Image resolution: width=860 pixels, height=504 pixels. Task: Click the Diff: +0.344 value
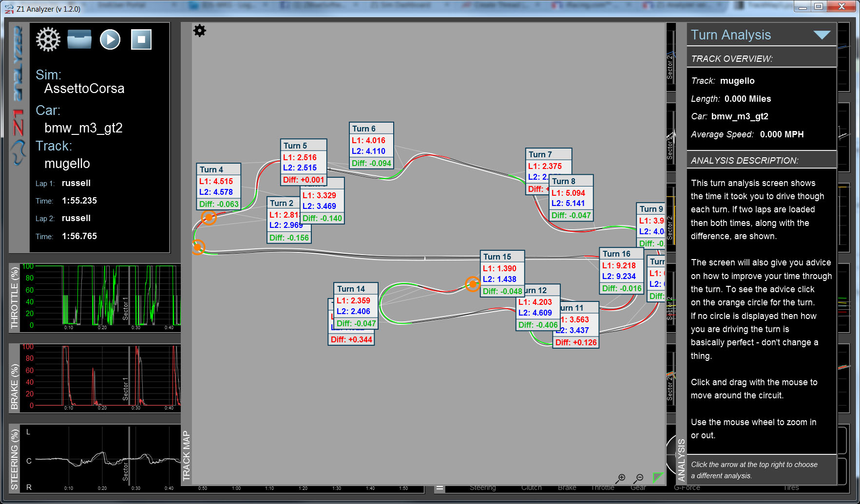351,340
